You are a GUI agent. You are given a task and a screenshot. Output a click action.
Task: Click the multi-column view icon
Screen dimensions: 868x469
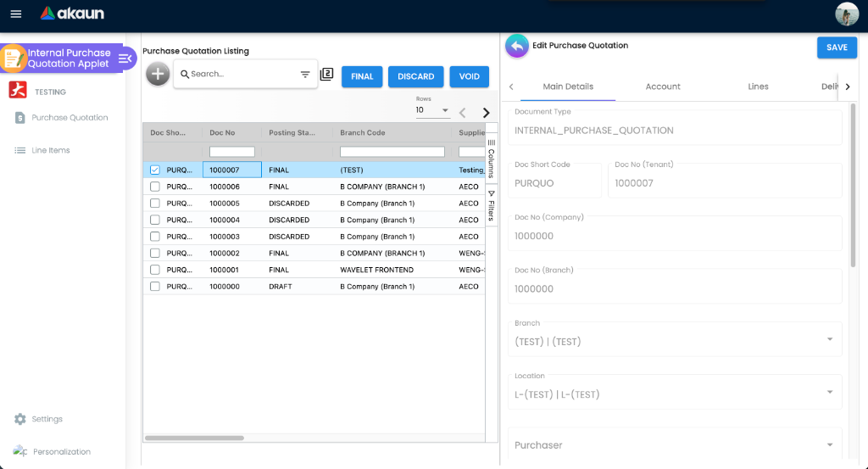(327, 74)
